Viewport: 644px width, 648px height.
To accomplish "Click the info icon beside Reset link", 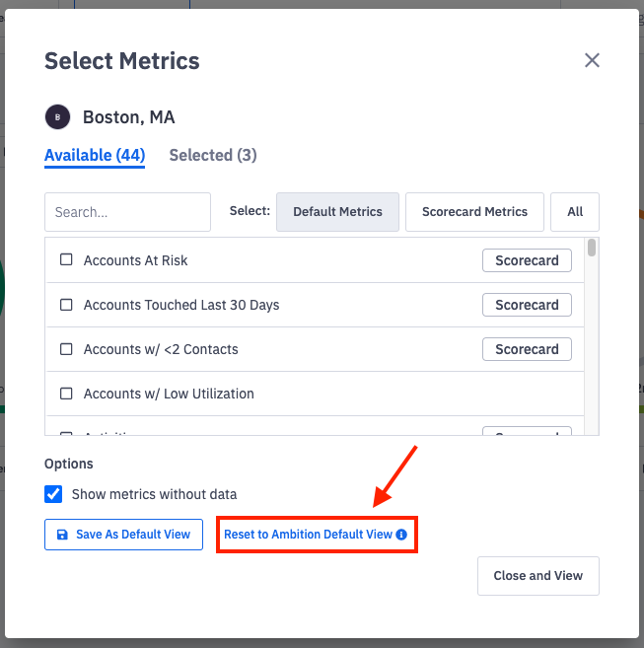I will pos(401,535).
